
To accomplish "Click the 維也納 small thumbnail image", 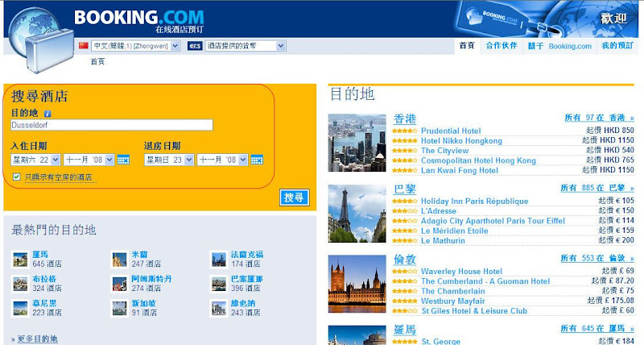I will [219, 308].
